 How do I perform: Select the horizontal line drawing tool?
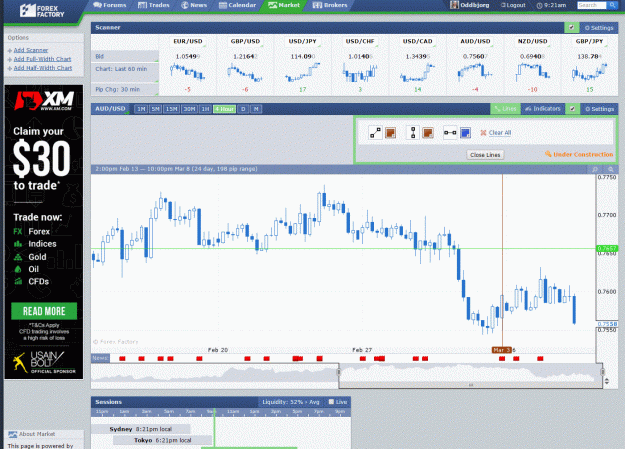click(450, 133)
